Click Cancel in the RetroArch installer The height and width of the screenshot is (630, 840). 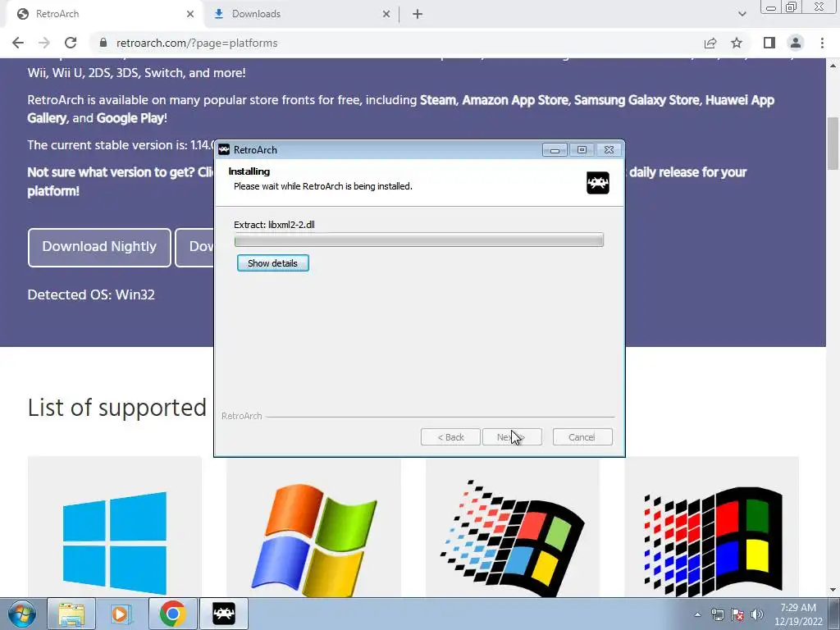[582, 437]
